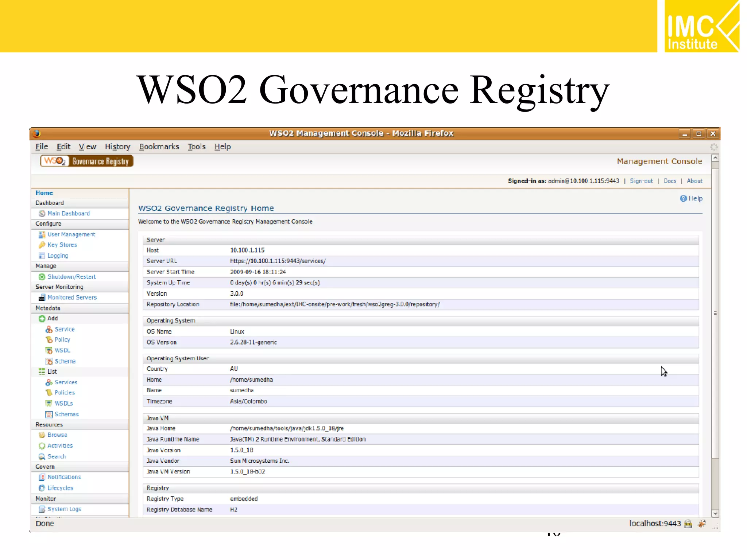Click the scrollbar down arrow
The width and height of the screenshot is (747, 560).
point(715,513)
